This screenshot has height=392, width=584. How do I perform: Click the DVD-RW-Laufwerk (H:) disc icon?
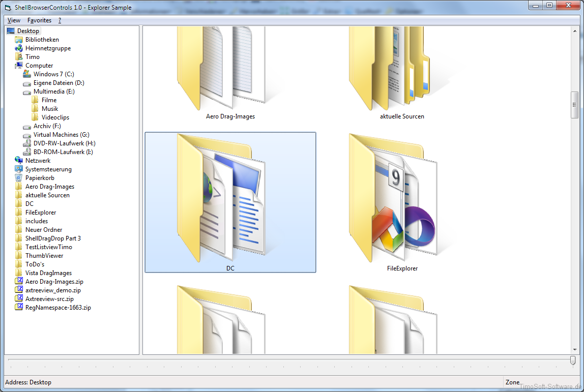[27, 143]
